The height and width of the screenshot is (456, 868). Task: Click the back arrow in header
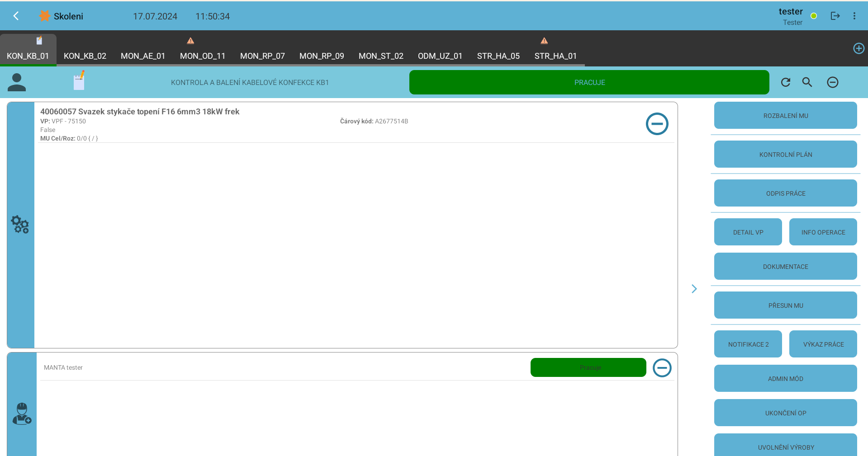tap(16, 16)
